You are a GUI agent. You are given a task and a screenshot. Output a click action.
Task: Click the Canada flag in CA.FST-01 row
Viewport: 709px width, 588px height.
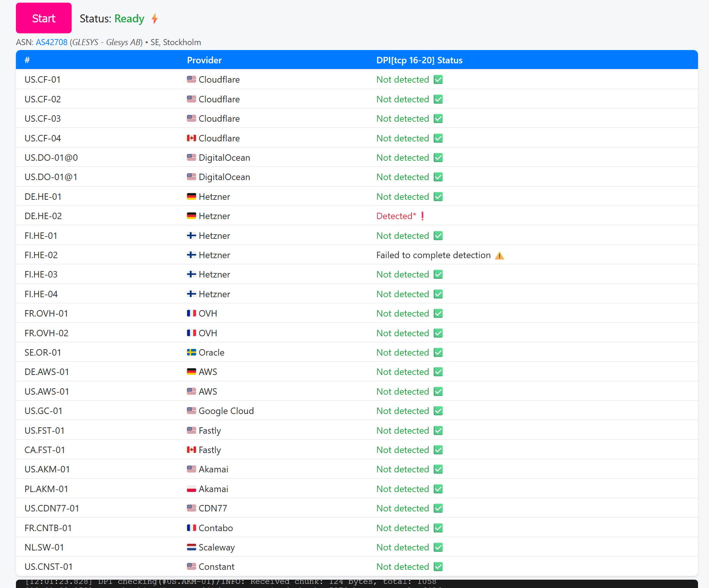pos(191,450)
